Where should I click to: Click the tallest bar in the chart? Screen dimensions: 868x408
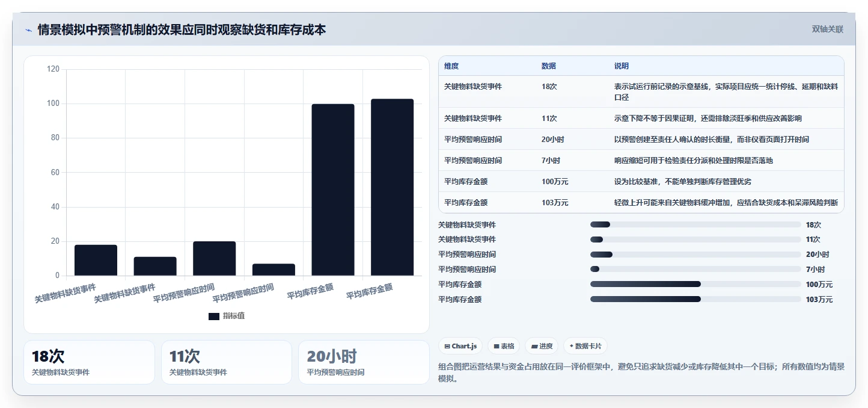(x=392, y=187)
